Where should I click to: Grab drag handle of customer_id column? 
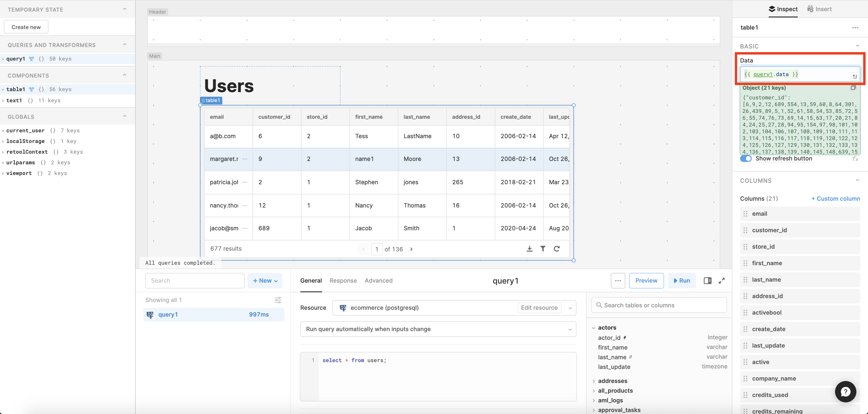click(x=745, y=230)
